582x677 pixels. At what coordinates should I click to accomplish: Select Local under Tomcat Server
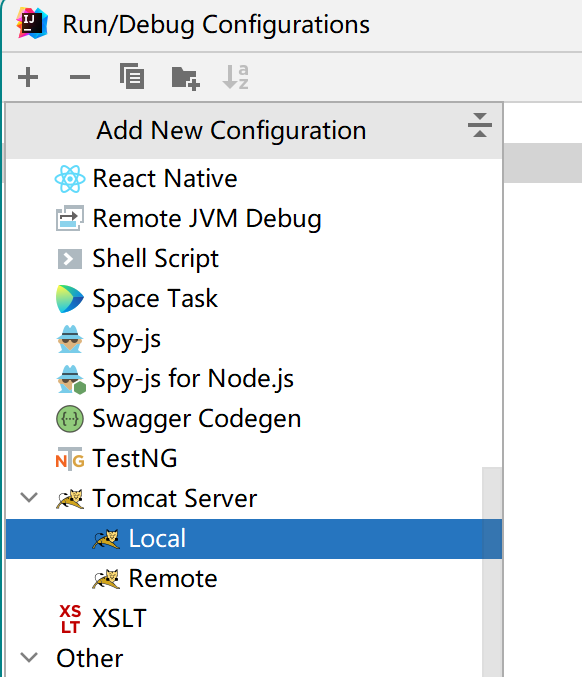pyautogui.click(x=254, y=539)
